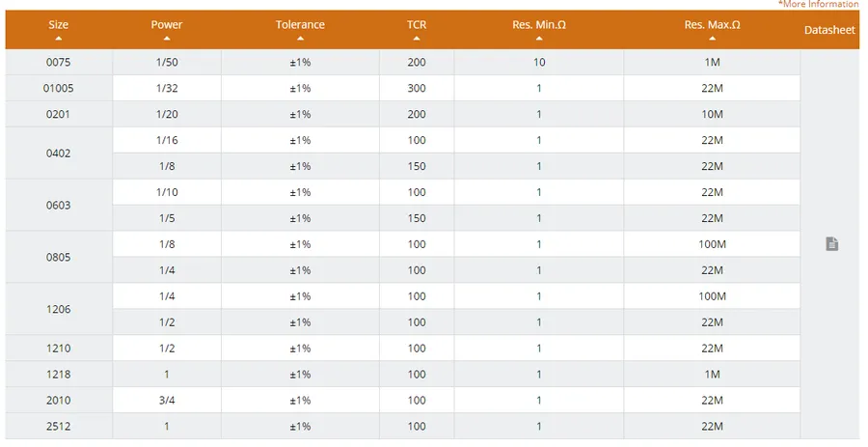Select the 0075 size cell

[59, 63]
